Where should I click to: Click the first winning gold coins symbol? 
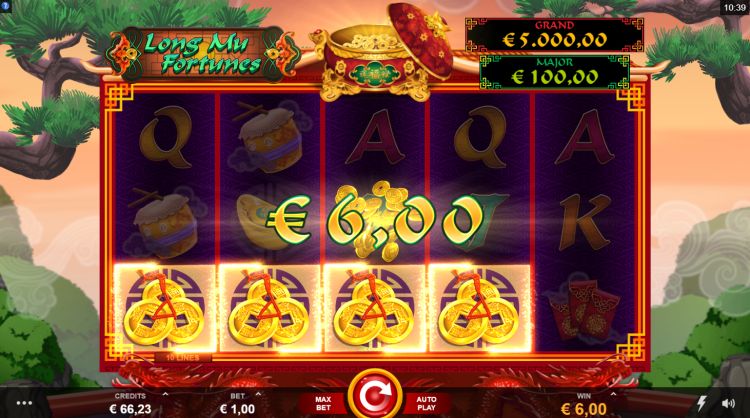[x=165, y=308]
